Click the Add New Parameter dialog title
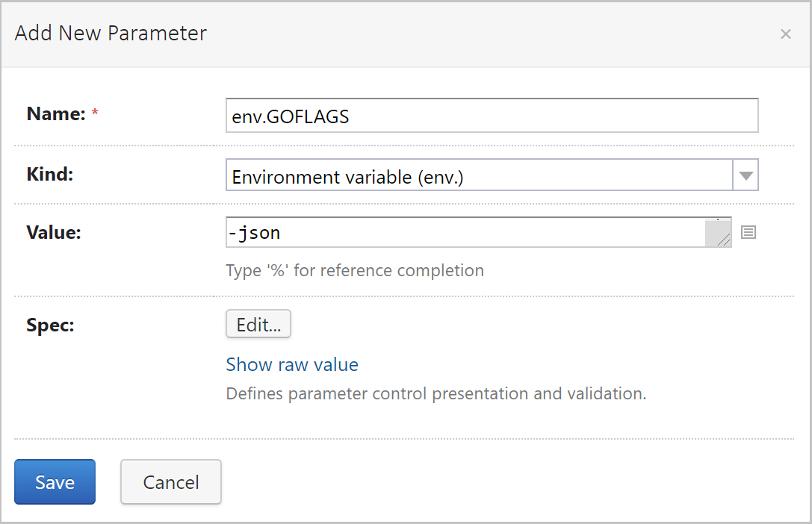 (110, 33)
